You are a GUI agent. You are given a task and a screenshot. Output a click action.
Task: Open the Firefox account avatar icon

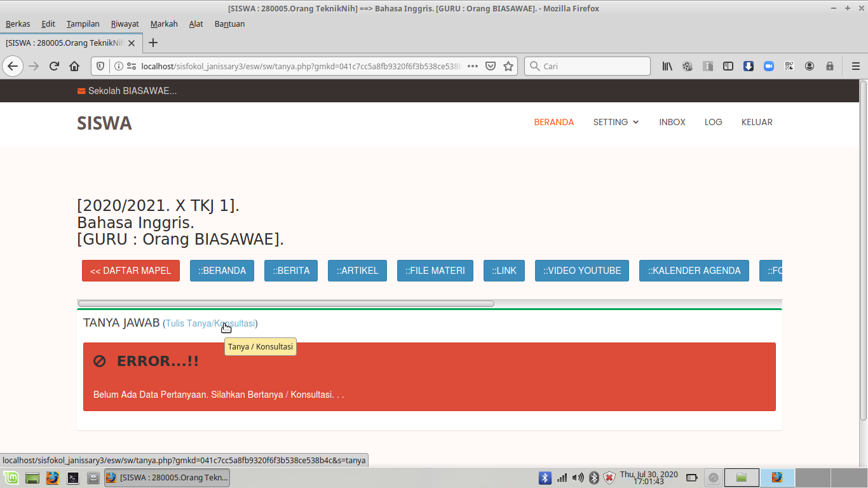click(x=810, y=66)
